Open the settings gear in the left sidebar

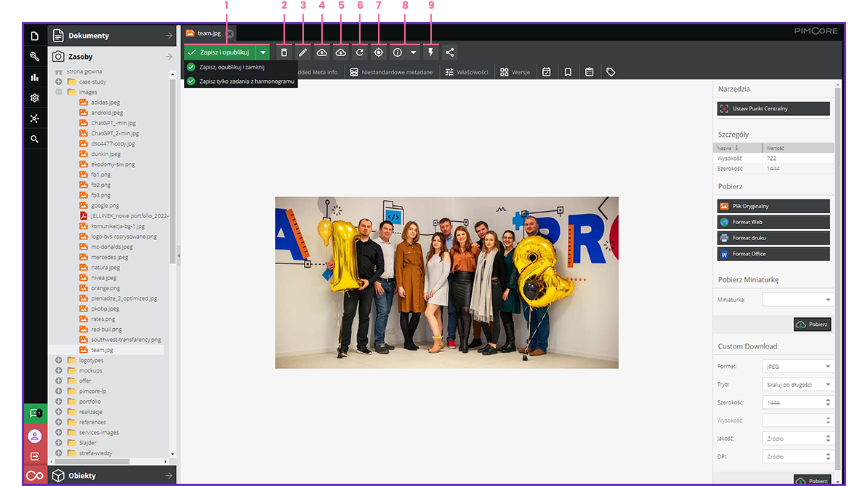[x=35, y=97]
